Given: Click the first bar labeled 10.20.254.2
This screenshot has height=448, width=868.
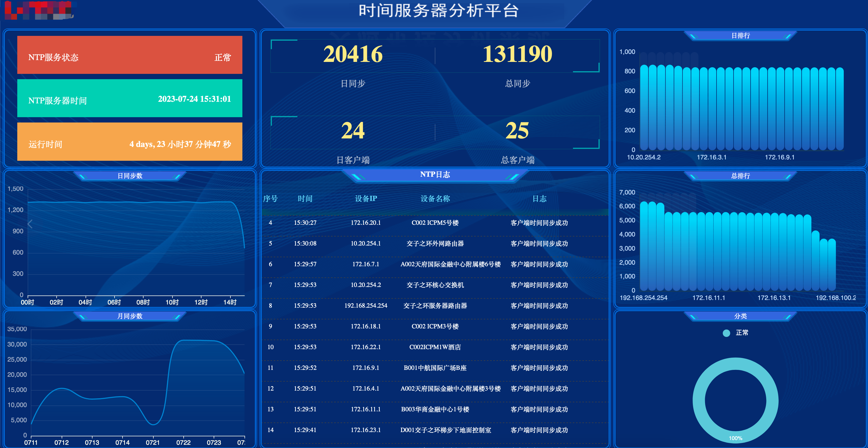Looking at the screenshot, I should 644,107.
